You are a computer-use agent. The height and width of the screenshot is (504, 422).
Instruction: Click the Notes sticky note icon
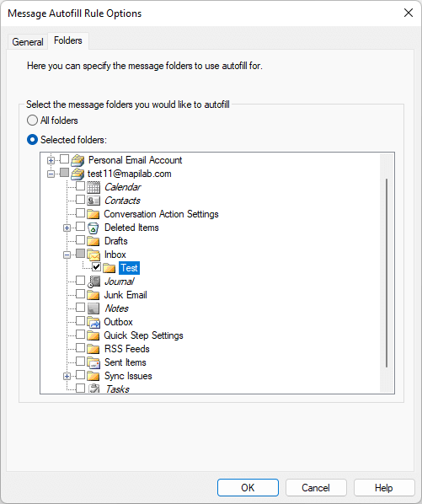click(93, 308)
